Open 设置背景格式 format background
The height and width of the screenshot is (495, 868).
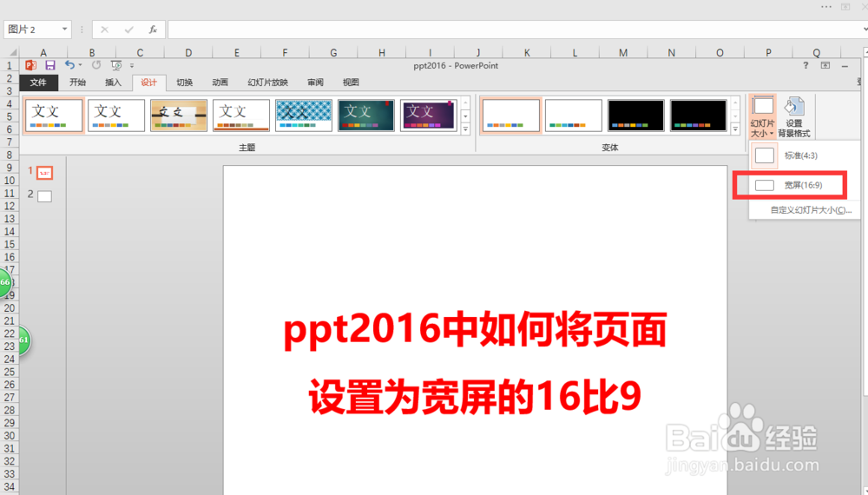794,117
